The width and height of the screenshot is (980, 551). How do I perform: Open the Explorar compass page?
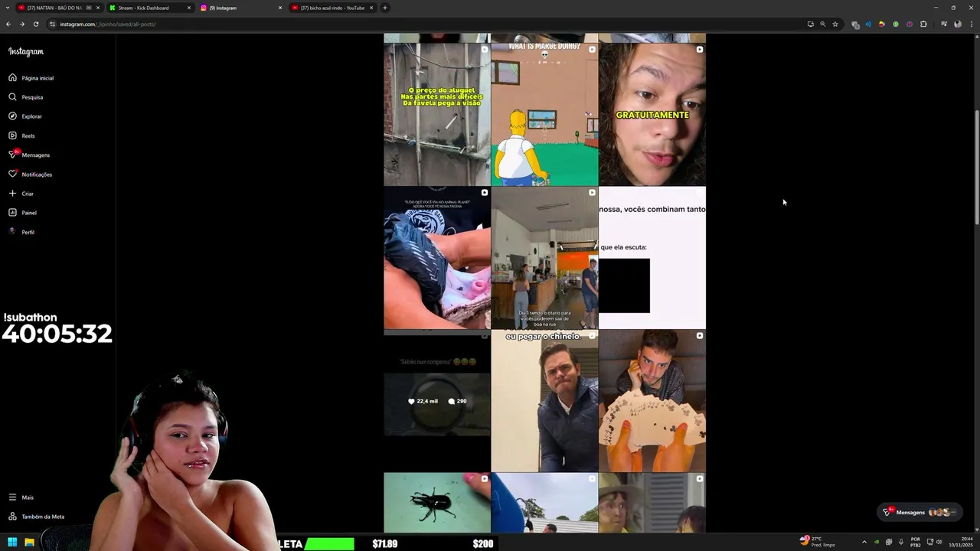[x=25, y=116]
